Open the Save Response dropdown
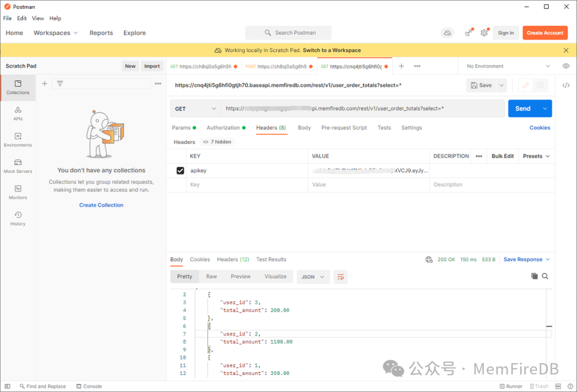 [x=527, y=260]
